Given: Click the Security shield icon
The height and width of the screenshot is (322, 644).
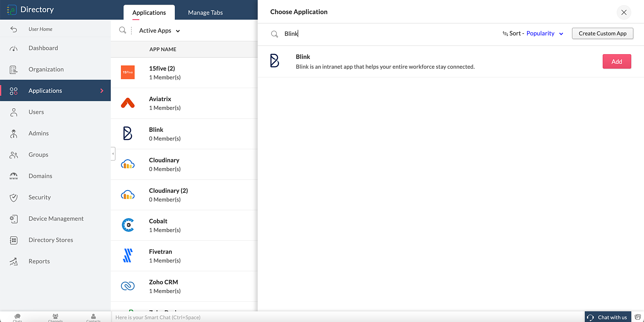Looking at the screenshot, I should [14, 198].
